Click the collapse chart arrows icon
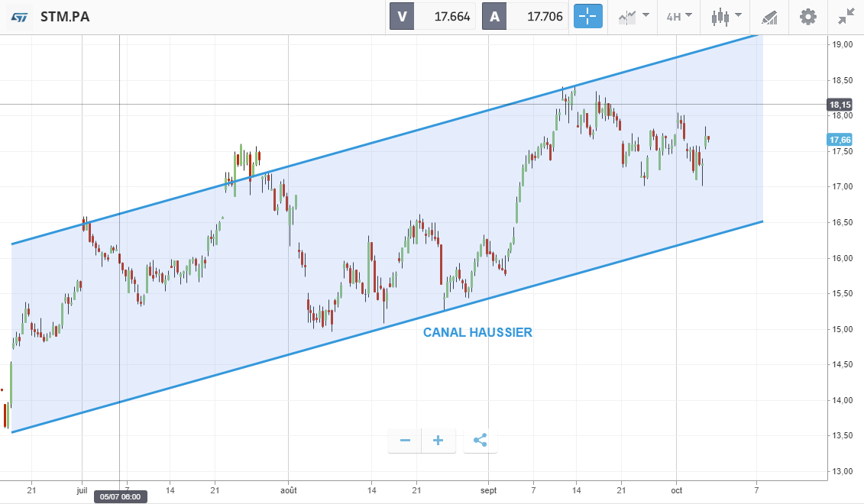Image resolution: width=864 pixels, height=504 pixels. tap(846, 16)
